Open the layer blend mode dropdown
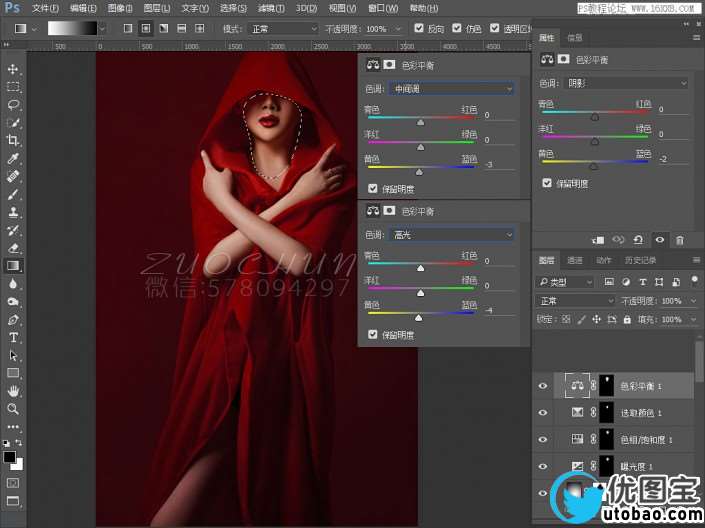The image size is (705, 528). pyautogui.click(x=576, y=300)
